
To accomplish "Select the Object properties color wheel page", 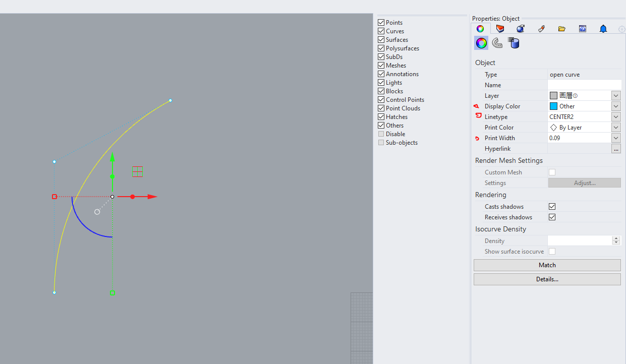I will pos(481,43).
